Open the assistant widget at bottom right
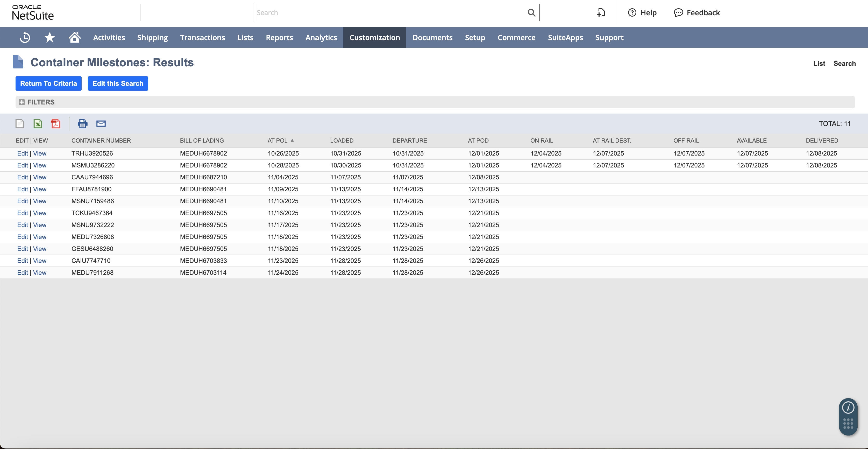 (x=848, y=417)
